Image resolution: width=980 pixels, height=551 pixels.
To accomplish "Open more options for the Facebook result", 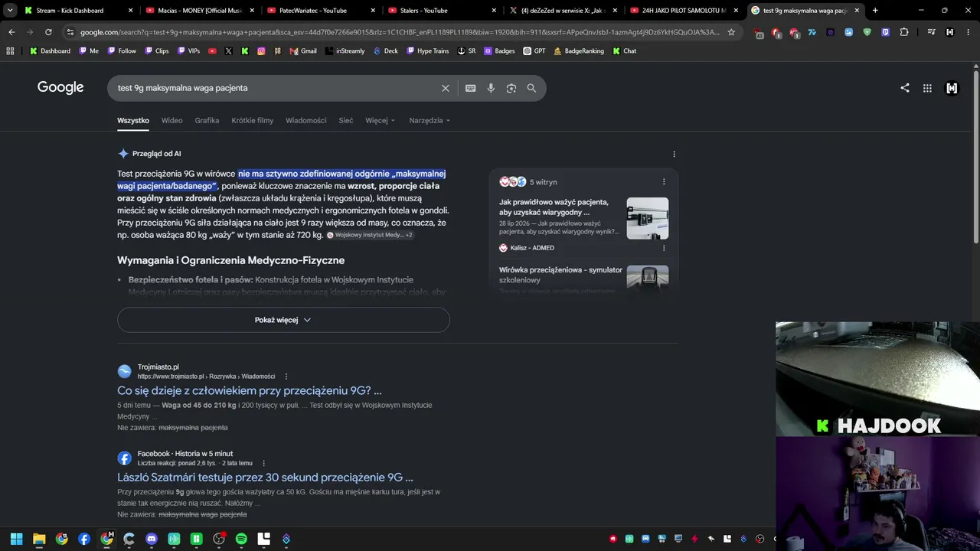I will (263, 463).
